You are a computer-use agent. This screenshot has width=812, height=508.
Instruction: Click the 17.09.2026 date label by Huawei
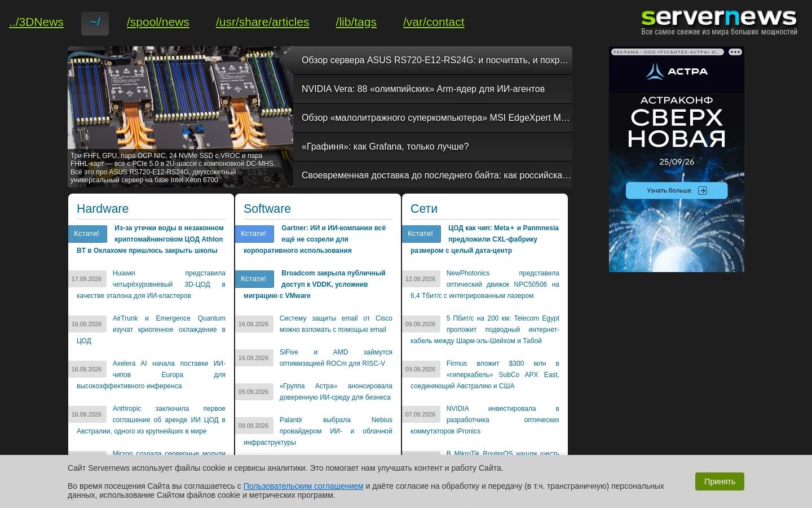[x=87, y=279]
